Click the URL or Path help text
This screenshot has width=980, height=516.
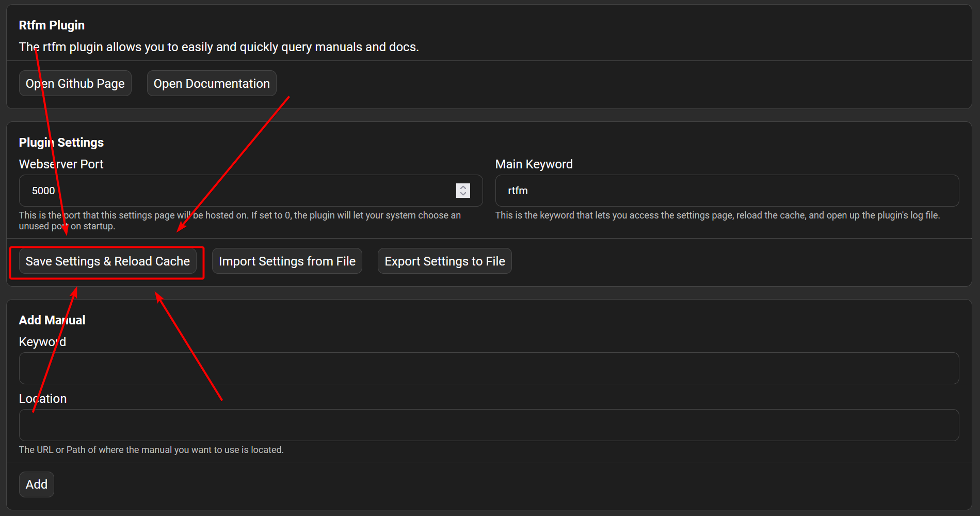(151, 450)
